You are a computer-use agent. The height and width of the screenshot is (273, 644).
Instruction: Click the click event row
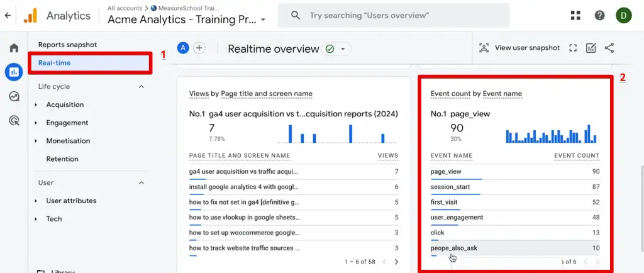(x=514, y=233)
